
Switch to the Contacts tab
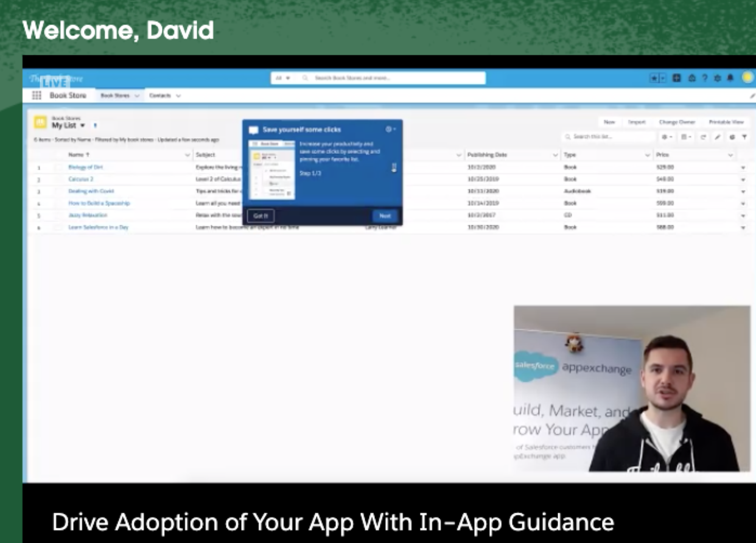[x=160, y=96]
